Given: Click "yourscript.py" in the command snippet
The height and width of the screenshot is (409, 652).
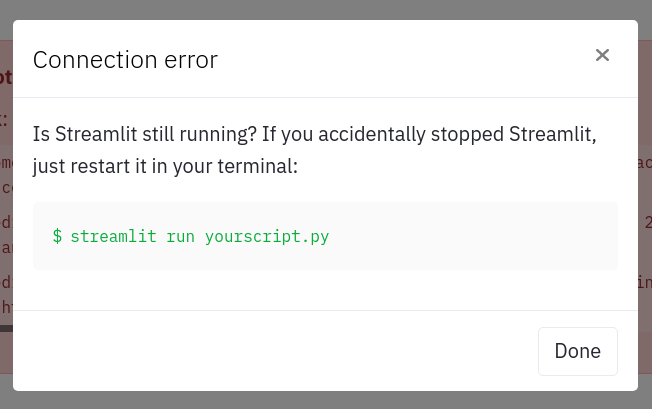Looking at the screenshot, I should (x=267, y=237).
